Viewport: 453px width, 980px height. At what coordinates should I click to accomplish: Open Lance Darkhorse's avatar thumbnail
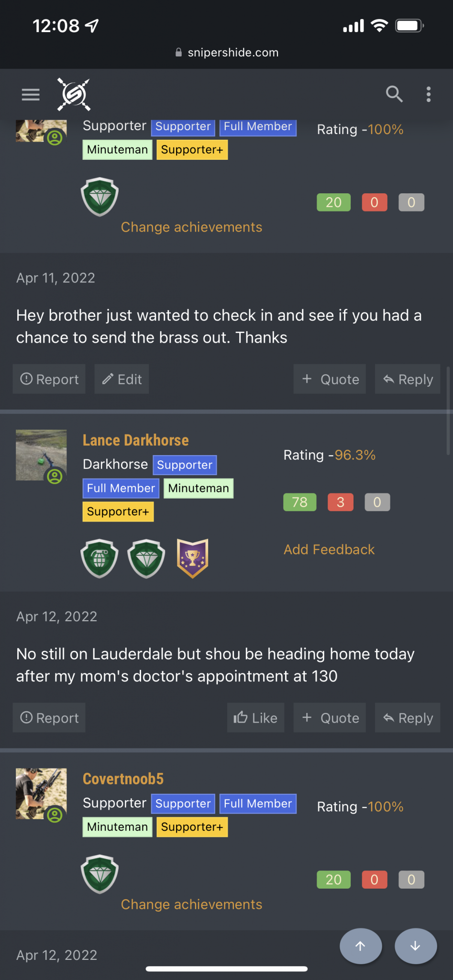[41, 455]
